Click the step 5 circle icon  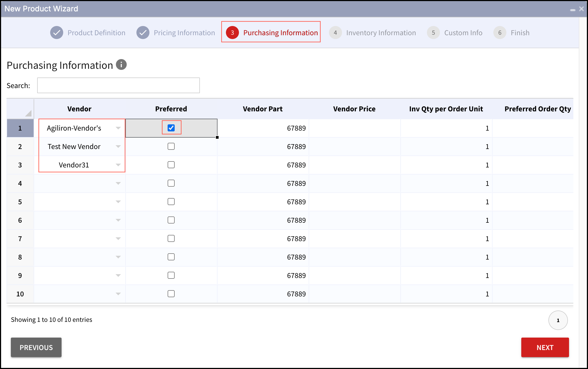[433, 33]
